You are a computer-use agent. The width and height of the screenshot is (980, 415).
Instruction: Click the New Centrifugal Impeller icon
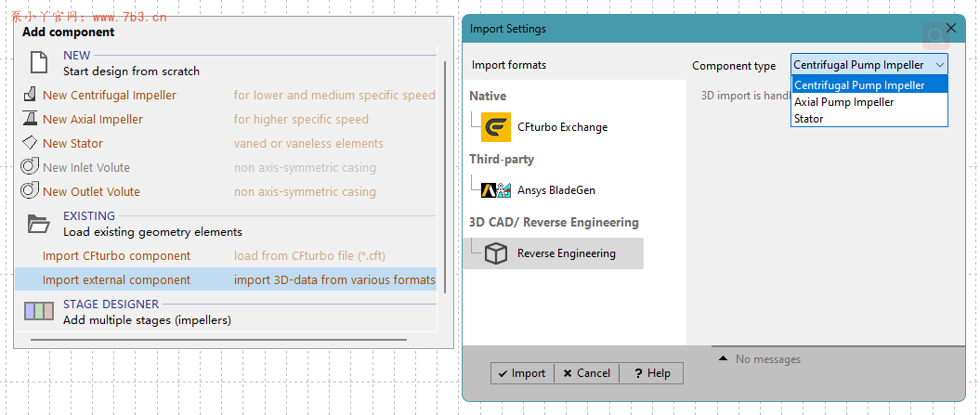30,95
